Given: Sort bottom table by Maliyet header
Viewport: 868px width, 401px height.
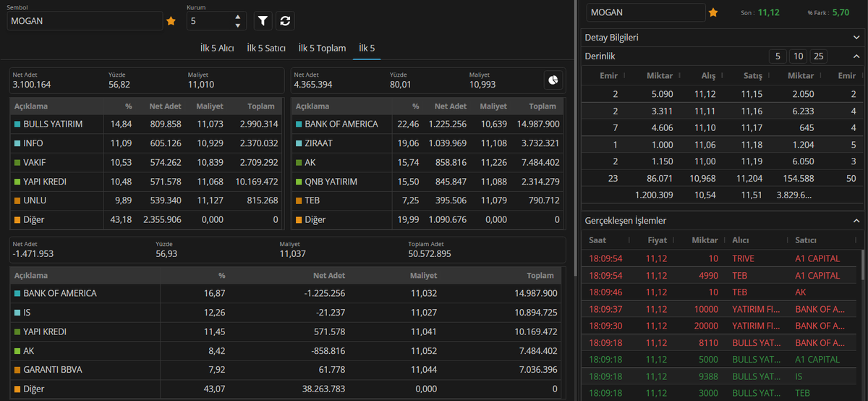Looking at the screenshot, I should coord(423,276).
